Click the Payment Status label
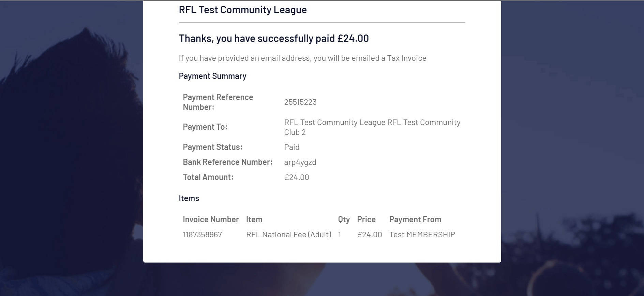This screenshot has height=296, width=644. [x=212, y=147]
